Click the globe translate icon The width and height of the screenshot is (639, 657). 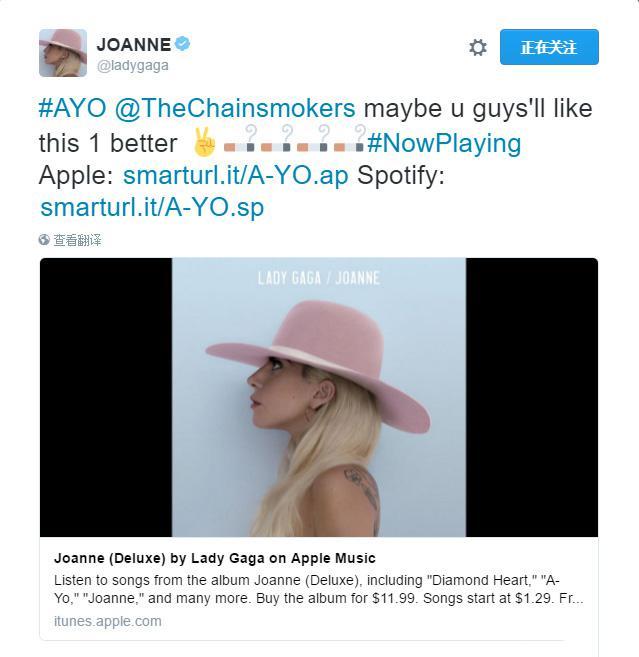pyautogui.click(x=44, y=240)
